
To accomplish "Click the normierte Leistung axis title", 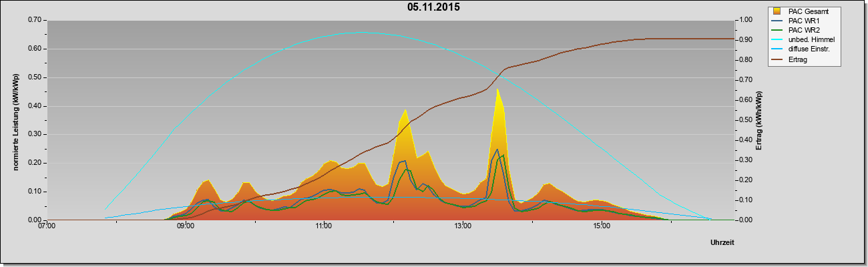I will coord(15,121).
